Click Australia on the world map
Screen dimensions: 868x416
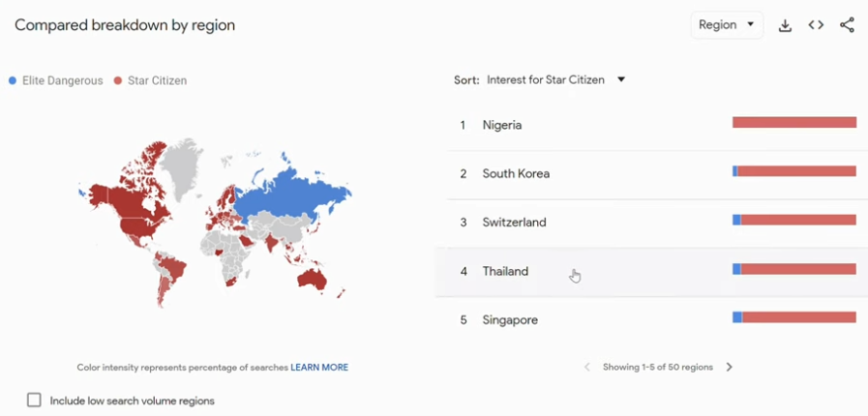(x=313, y=280)
